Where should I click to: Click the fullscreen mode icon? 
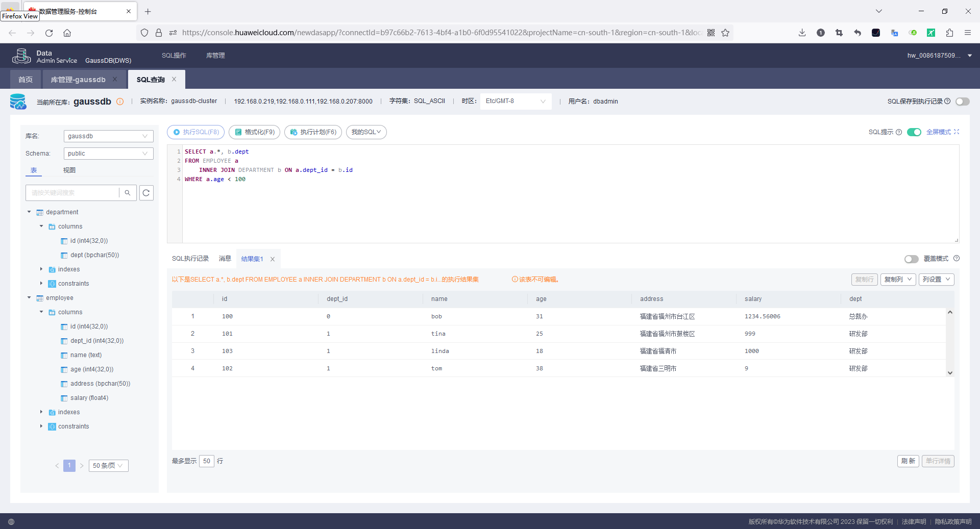coord(957,132)
